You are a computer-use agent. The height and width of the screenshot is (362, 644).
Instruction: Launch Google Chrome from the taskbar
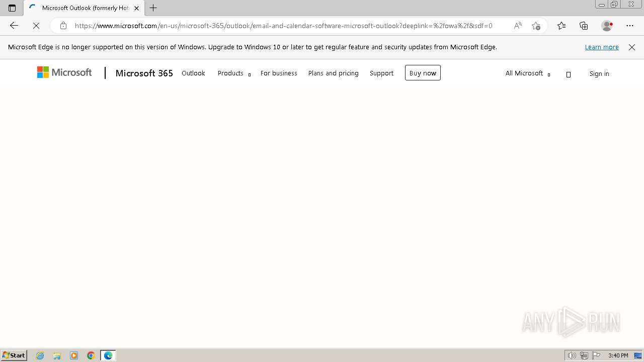tap(91, 355)
